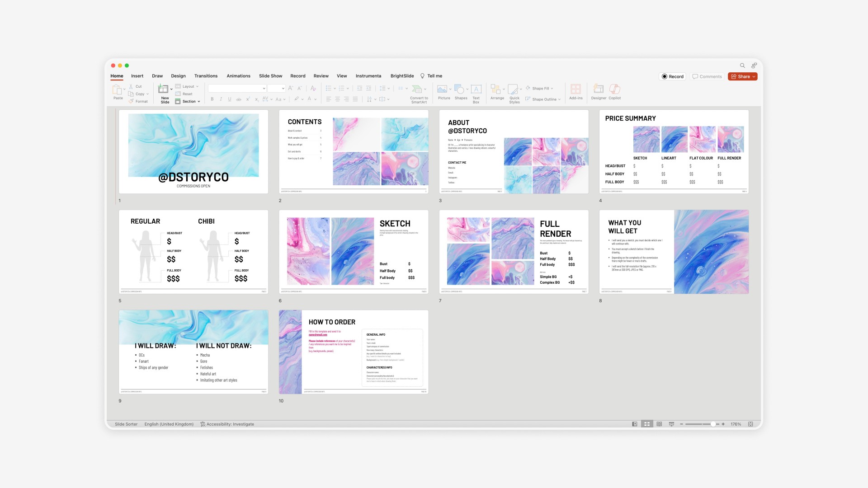868x488 pixels.
Task: Toggle the Slide Sorter view button
Action: click(647, 424)
